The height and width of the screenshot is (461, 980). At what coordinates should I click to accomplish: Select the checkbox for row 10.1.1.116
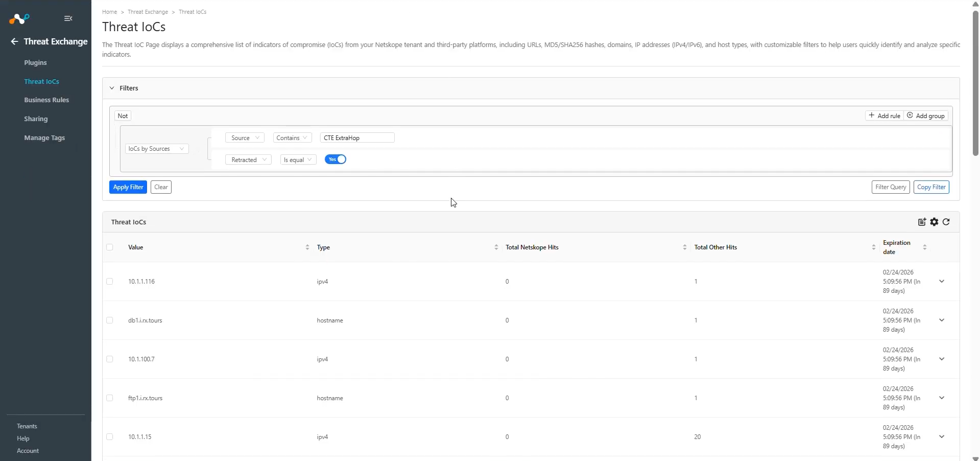click(110, 282)
